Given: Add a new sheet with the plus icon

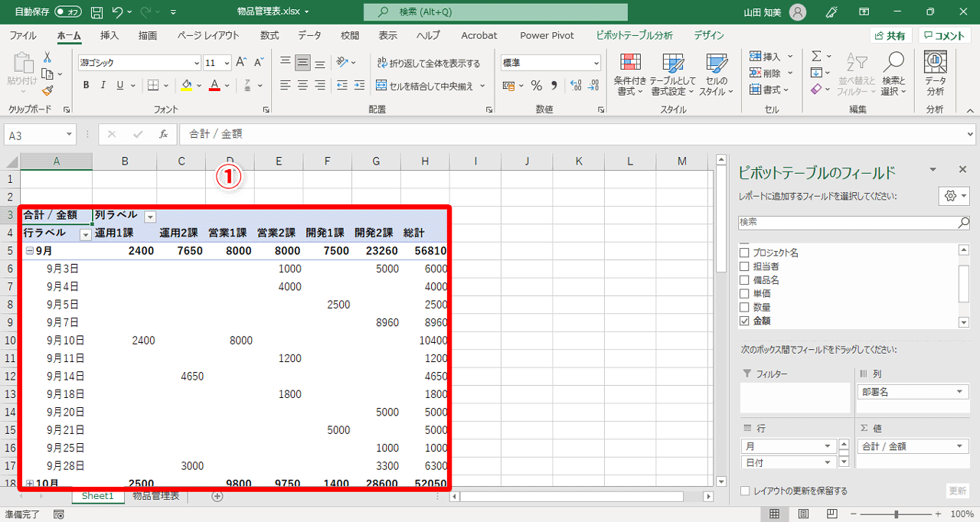Looking at the screenshot, I should click(x=217, y=496).
